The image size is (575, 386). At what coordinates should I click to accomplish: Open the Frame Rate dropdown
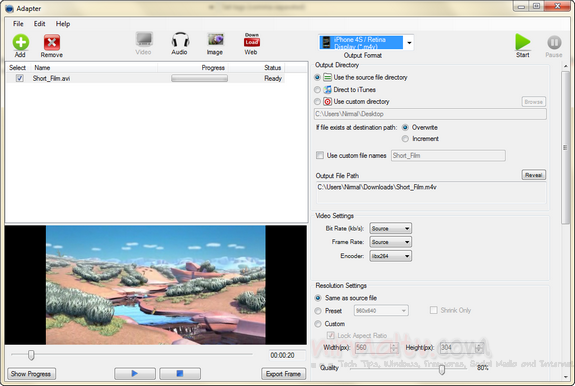[x=391, y=242]
